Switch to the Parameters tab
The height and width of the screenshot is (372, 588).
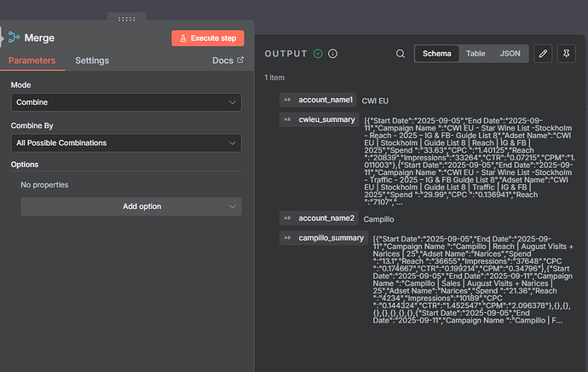(x=32, y=61)
